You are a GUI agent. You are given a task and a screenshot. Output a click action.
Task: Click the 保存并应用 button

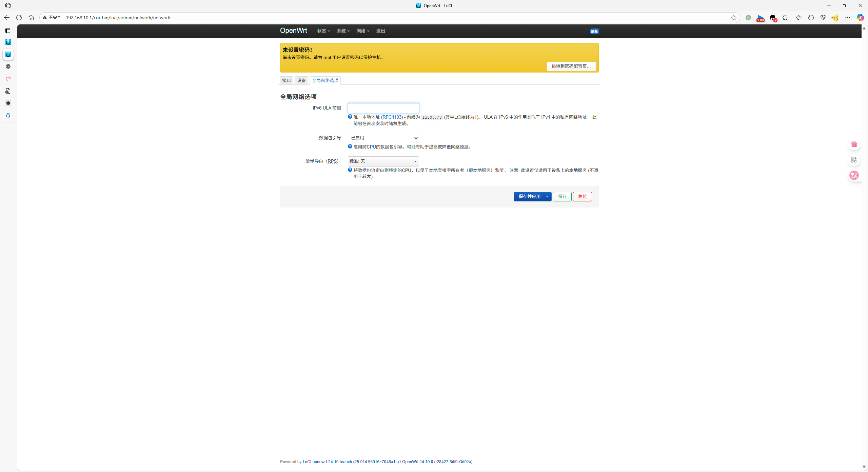point(529,197)
